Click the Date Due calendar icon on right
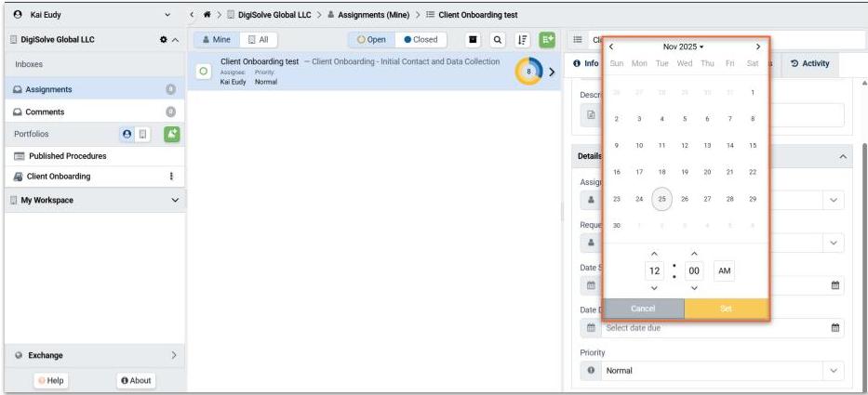 pos(835,328)
